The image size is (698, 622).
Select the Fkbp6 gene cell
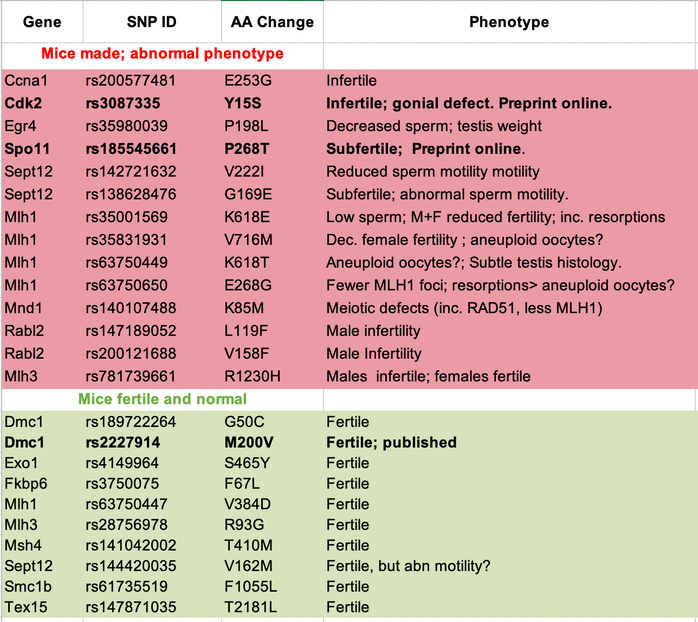pos(42,484)
